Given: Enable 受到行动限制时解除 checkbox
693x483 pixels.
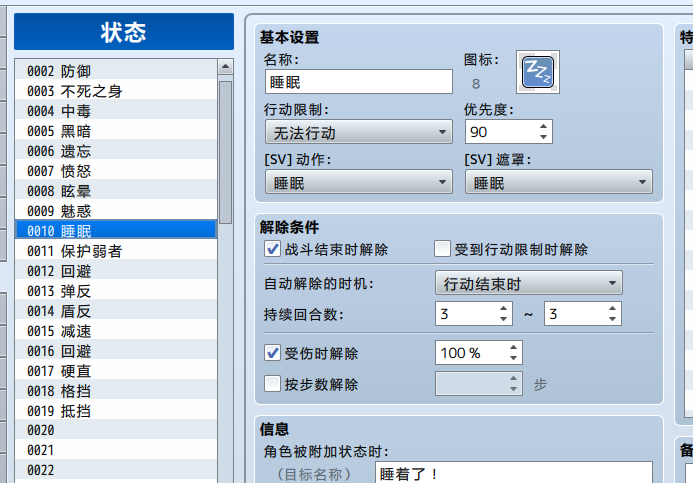Looking at the screenshot, I should coord(442,249).
